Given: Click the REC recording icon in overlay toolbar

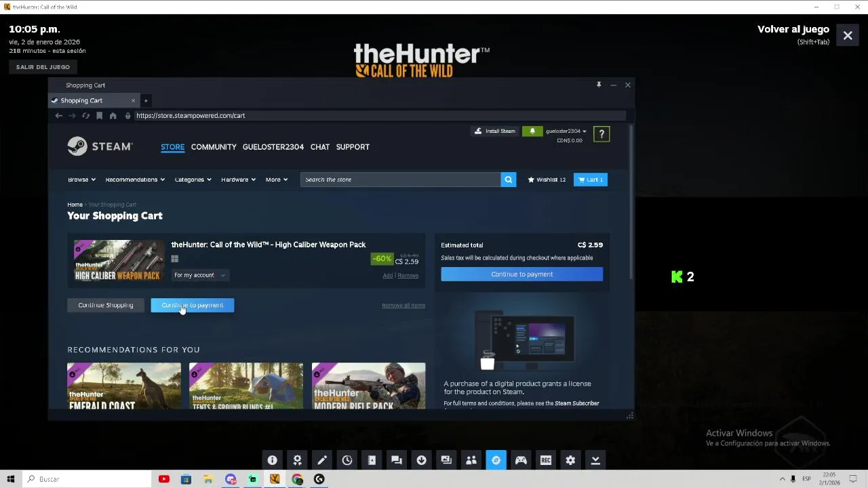Looking at the screenshot, I should click(x=546, y=460).
